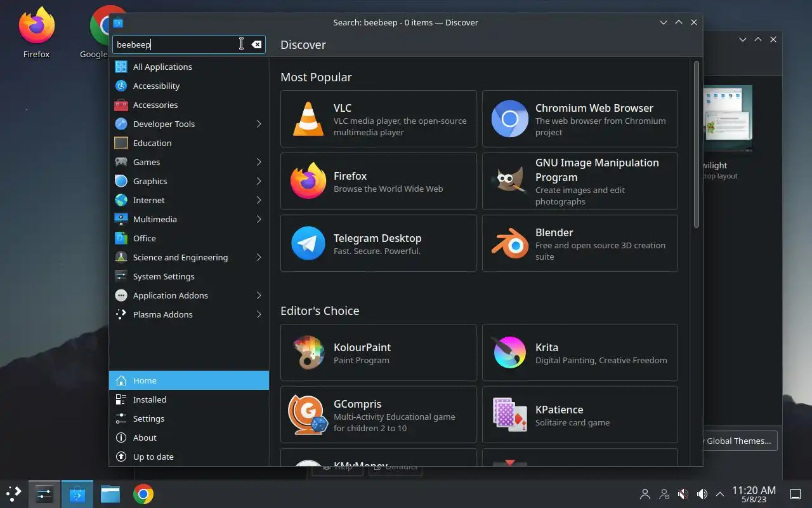Click the Plasma Addons icon
Screen dimensions: 812x508
point(121,314)
